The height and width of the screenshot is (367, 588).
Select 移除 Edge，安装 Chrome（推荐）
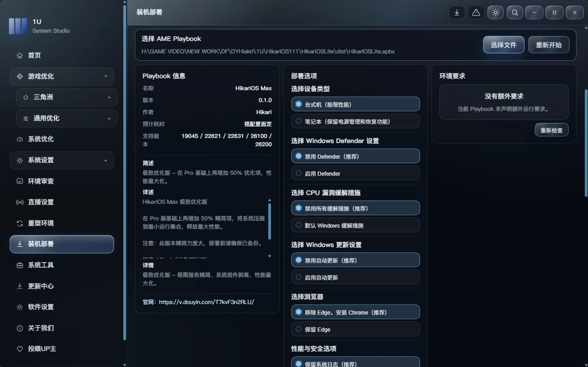click(356, 312)
